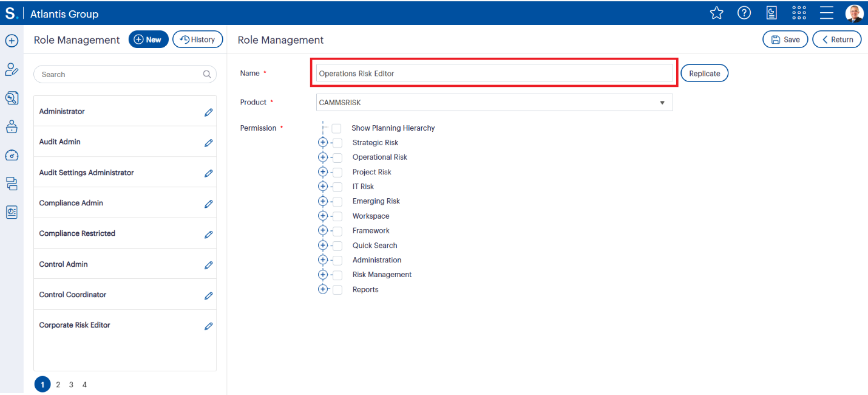This screenshot has width=868, height=395.
Task: Select current page 1 in pagination
Action: [42, 385]
